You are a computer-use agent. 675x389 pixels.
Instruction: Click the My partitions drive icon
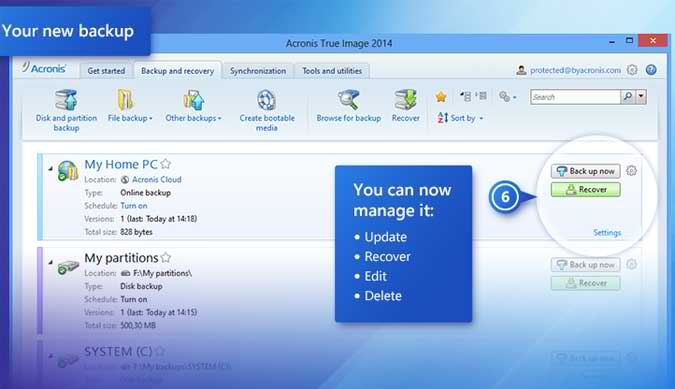68,267
